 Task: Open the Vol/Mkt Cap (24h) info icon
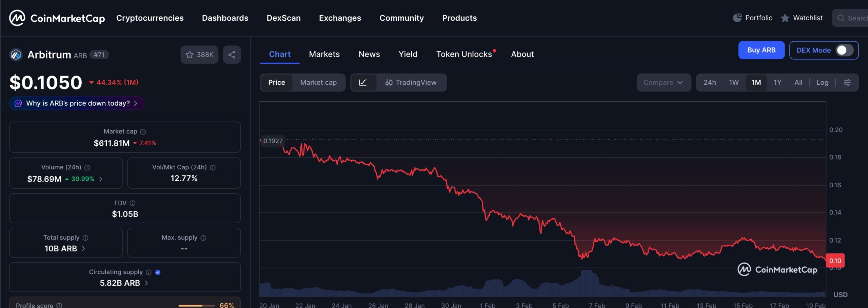coord(213,167)
